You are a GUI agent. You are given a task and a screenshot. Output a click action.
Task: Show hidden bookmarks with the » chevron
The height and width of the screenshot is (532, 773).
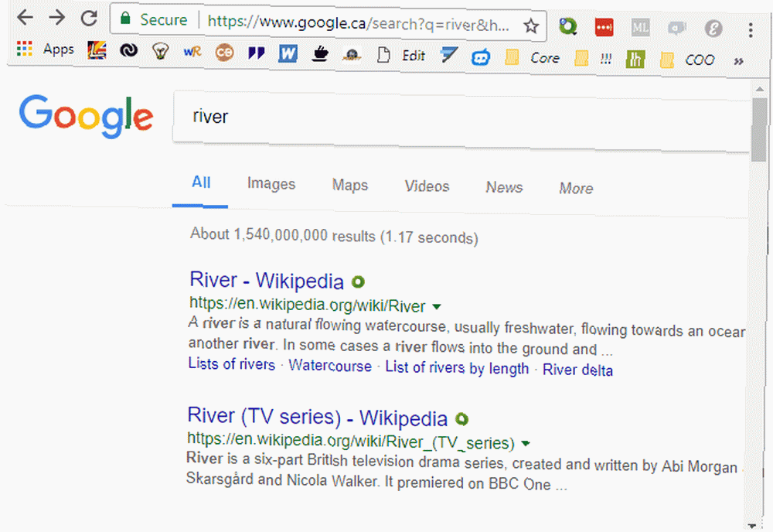[x=738, y=61]
